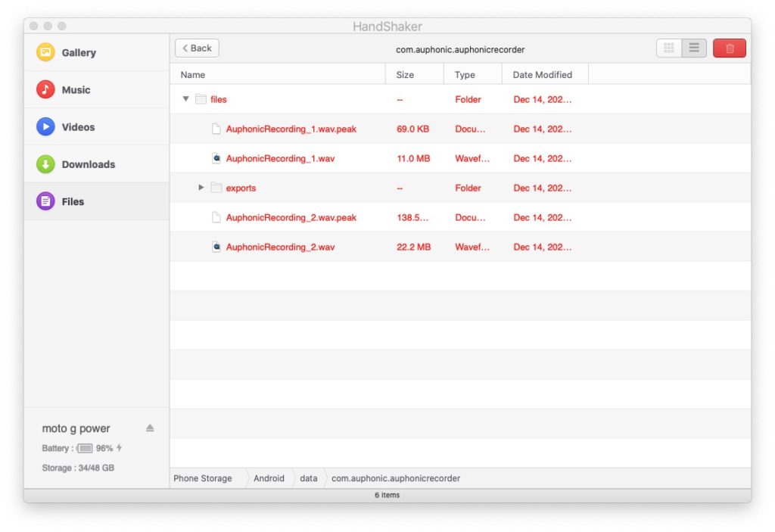
Task: Switch to list view
Action: pyautogui.click(x=694, y=48)
